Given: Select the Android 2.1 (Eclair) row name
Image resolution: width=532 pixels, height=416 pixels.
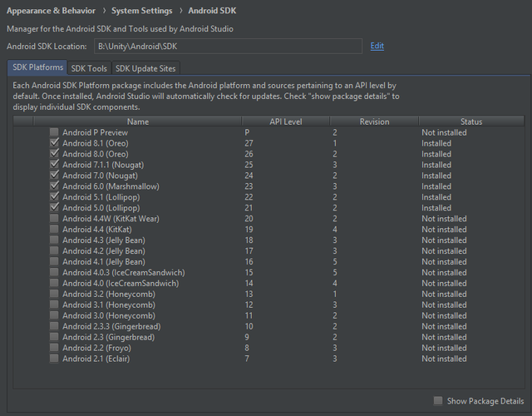Looking at the screenshot, I should coord(96,359).
